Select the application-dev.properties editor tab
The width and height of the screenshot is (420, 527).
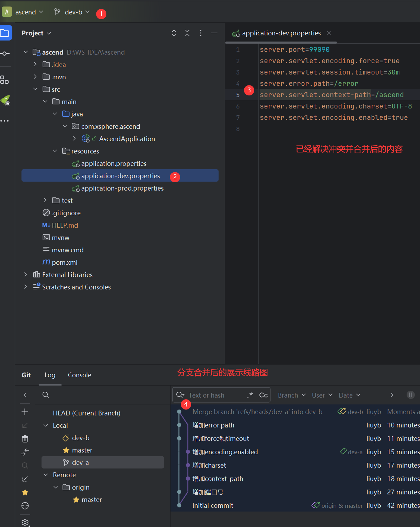tap(281, 33)
